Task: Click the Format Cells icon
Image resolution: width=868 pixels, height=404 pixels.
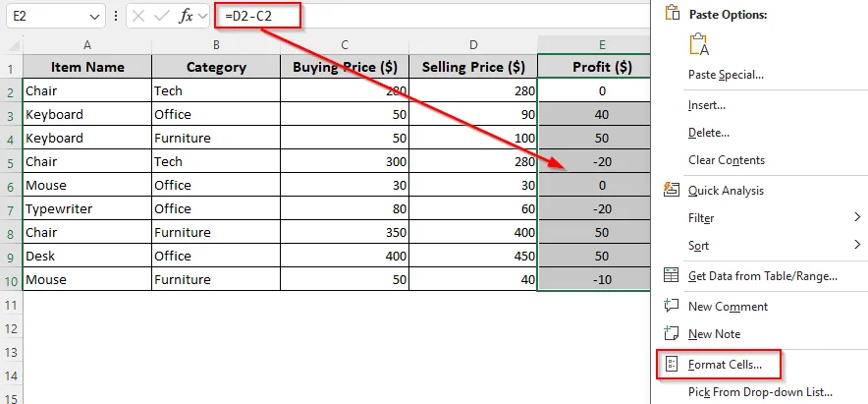Action: coord(672,364)
